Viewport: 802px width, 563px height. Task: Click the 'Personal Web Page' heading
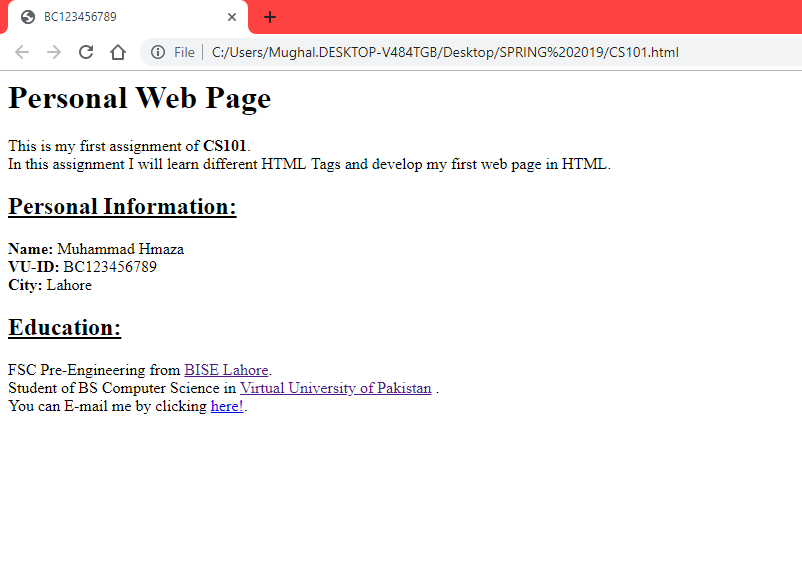click(140, 98)
